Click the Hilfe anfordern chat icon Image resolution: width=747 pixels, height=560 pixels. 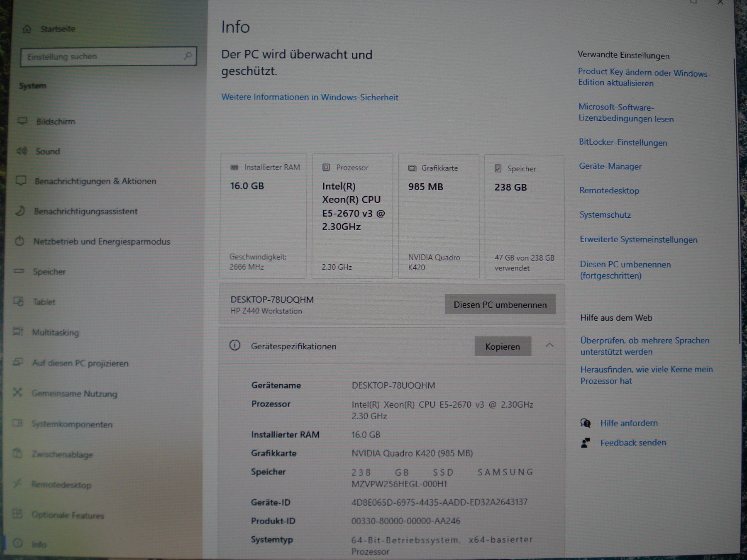[x=586, y=423]
